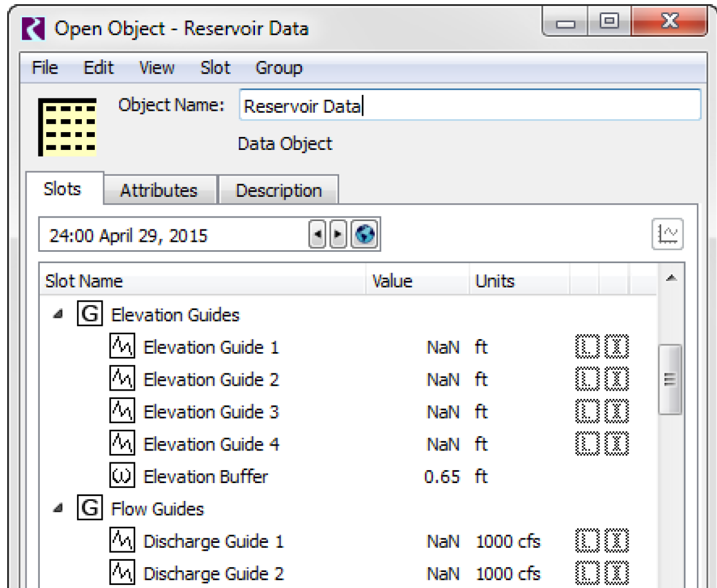Click the globe icon next to the date

[365, 235]
